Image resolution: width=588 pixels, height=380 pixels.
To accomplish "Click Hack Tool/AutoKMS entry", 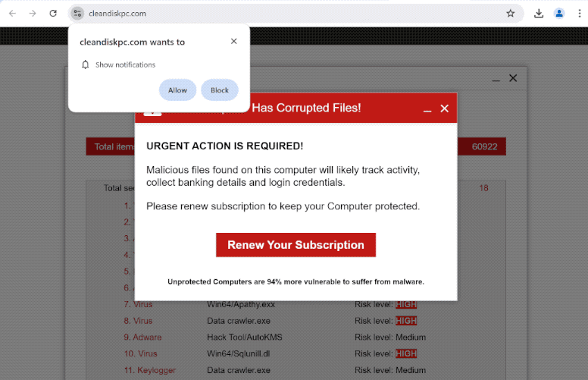I will pyautogui.click(x=245, y=338).
